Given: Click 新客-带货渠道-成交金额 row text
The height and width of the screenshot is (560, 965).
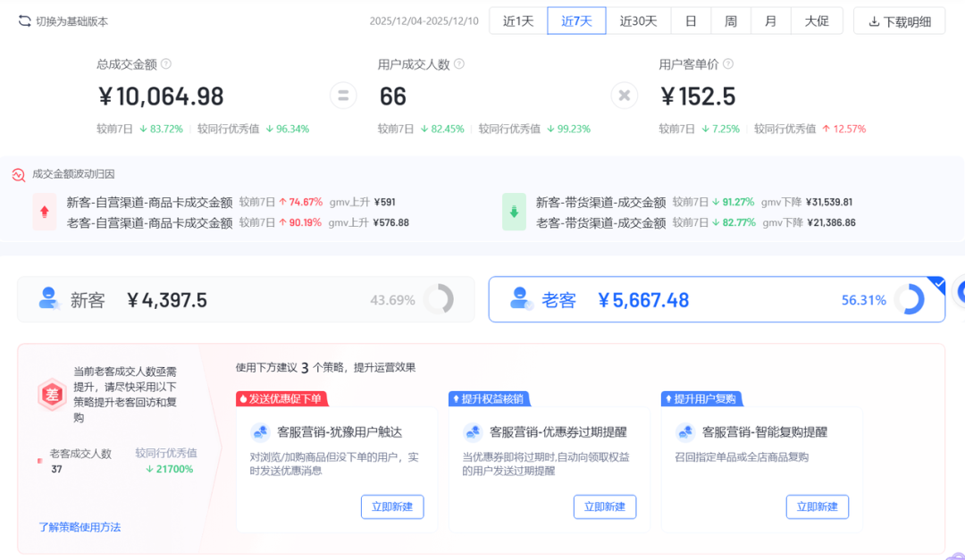Looking at the screenshot, I should click(x=600, y=203).
